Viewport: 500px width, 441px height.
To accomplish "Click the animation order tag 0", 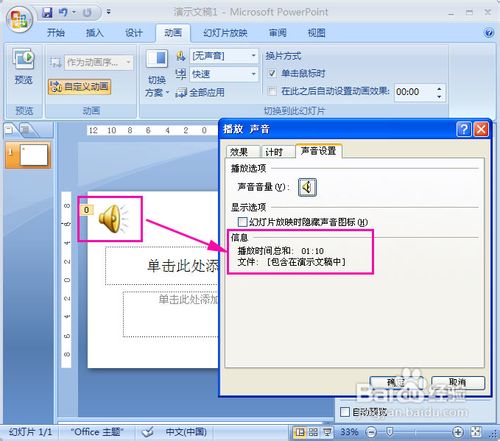I will click(86, 210).
